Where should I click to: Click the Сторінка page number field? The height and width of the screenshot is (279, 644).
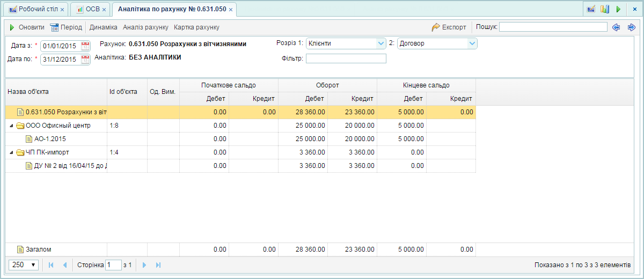pyautogui.click(x=114, y=265)
